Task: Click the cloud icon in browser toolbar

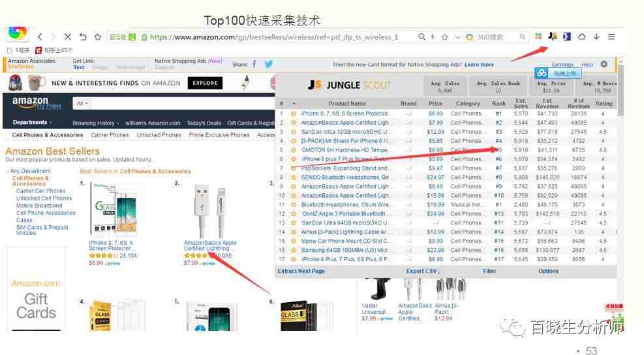Action: click(581, 37)
